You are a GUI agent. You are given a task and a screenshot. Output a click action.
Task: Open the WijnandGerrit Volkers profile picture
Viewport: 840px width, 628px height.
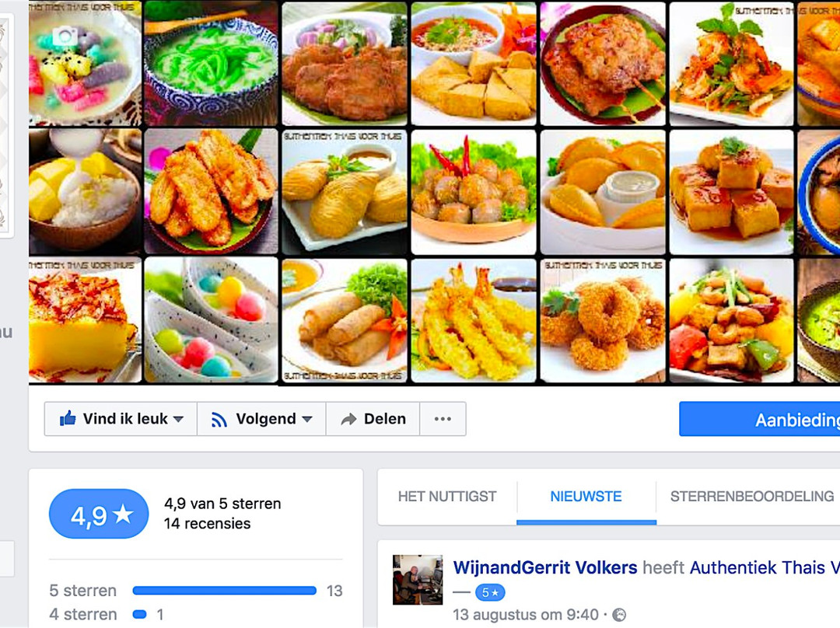[x=418, y=580]
